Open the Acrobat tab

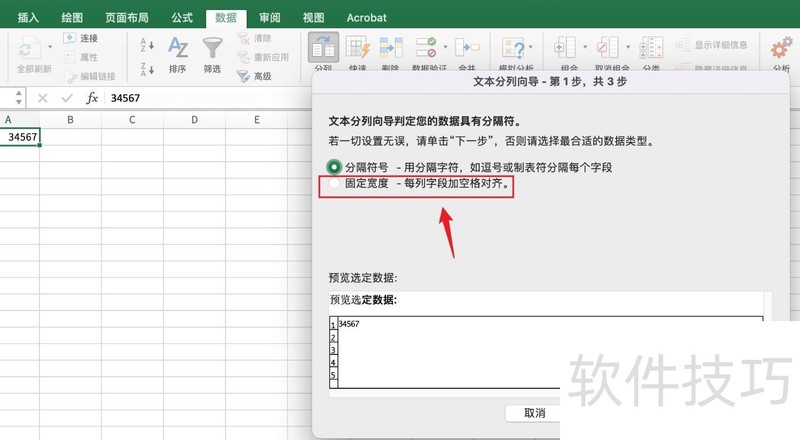[x=366, y=18]
